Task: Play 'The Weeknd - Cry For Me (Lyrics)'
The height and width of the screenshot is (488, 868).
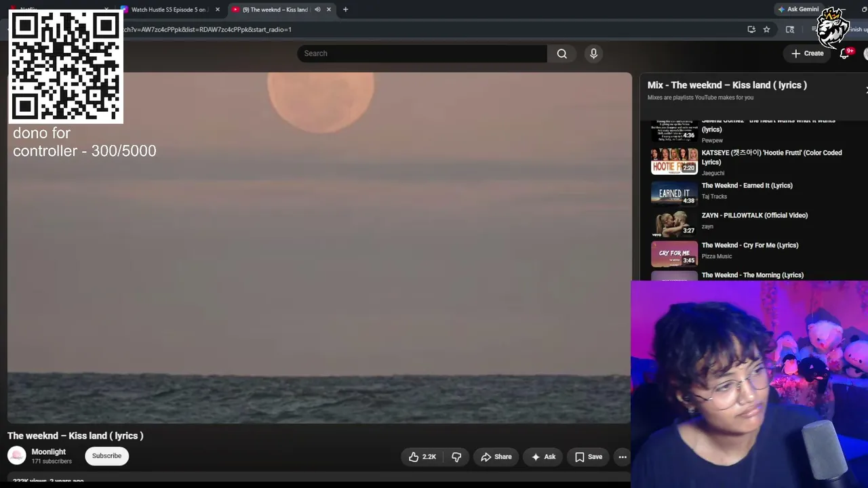Action: tap(750, 245)
